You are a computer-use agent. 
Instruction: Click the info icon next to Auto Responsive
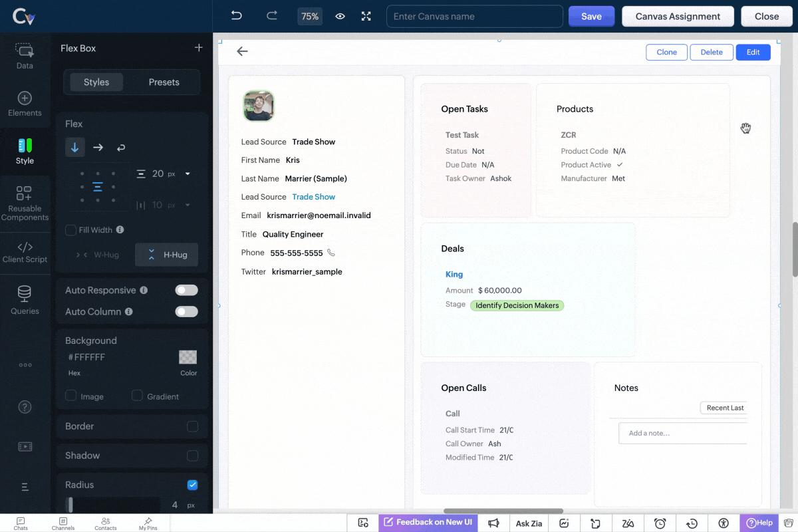(x=144, y=291)
